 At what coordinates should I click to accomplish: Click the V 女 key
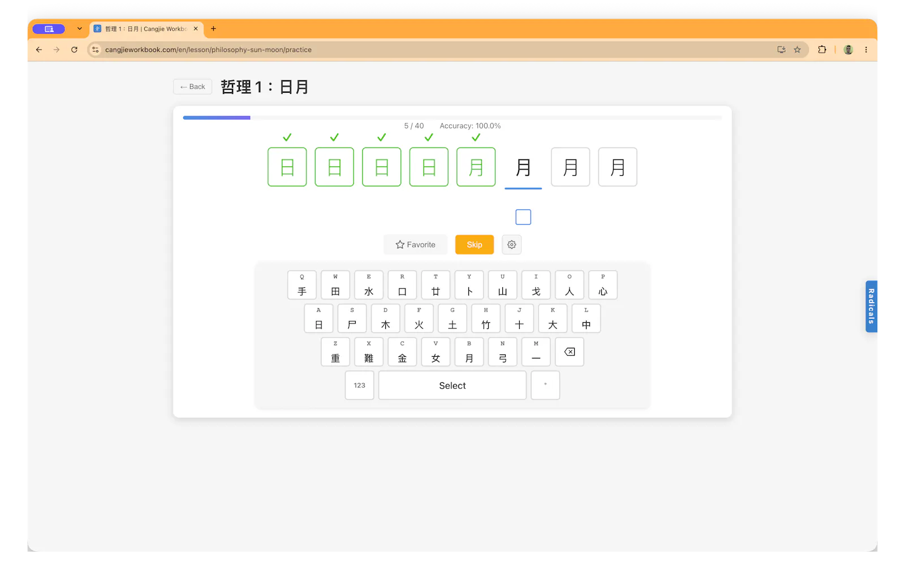[x=436, y=352]
